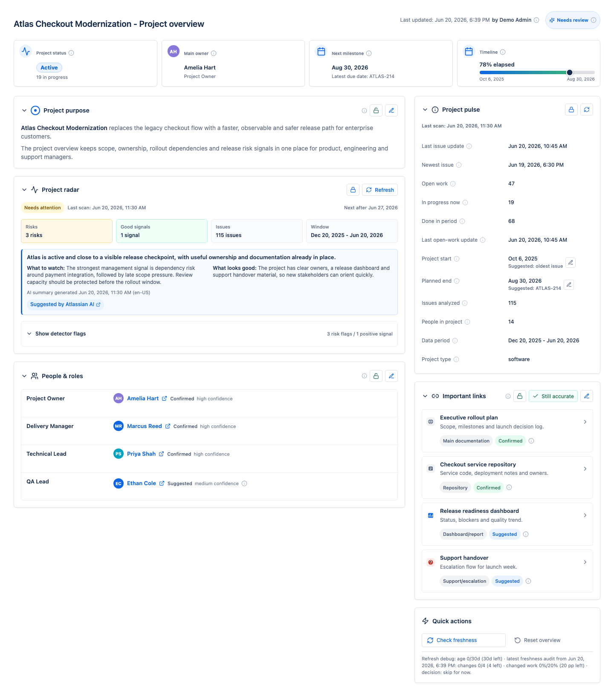Open Priya Shah external profile icon
The image size is (614, 700).
pos(161,454)
